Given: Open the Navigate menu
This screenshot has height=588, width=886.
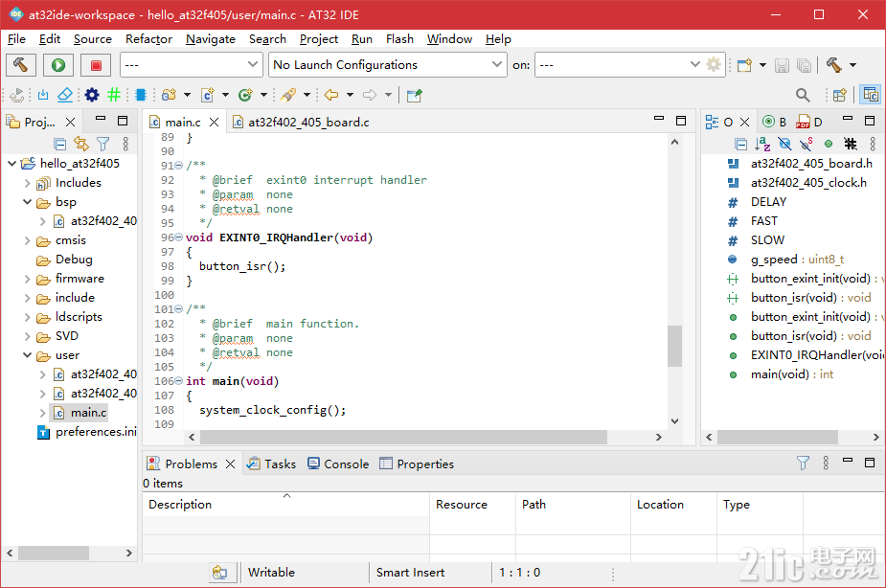Looking at the screenshot, I should tap(210, 39).
